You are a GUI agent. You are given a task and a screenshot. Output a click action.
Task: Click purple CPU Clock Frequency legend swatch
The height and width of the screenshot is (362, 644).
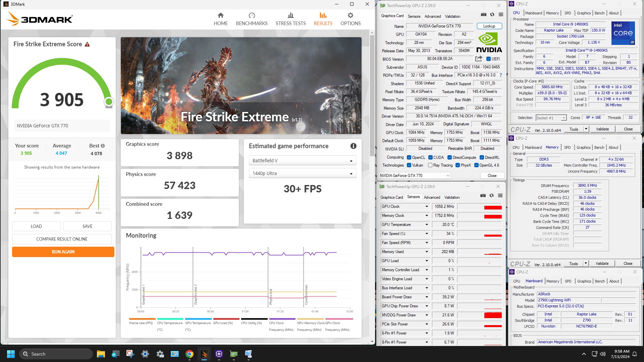(x=282, y=319)
